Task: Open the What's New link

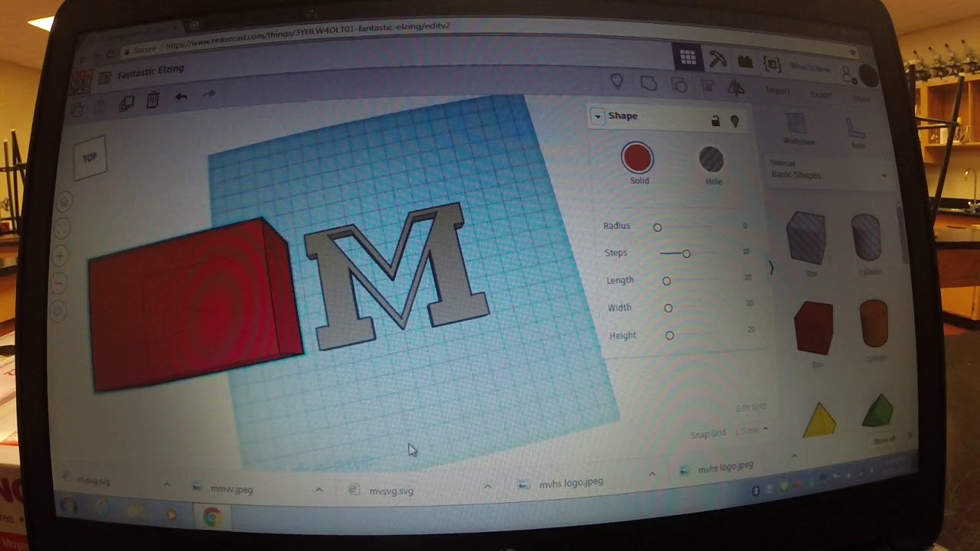Action: (809, 68)
